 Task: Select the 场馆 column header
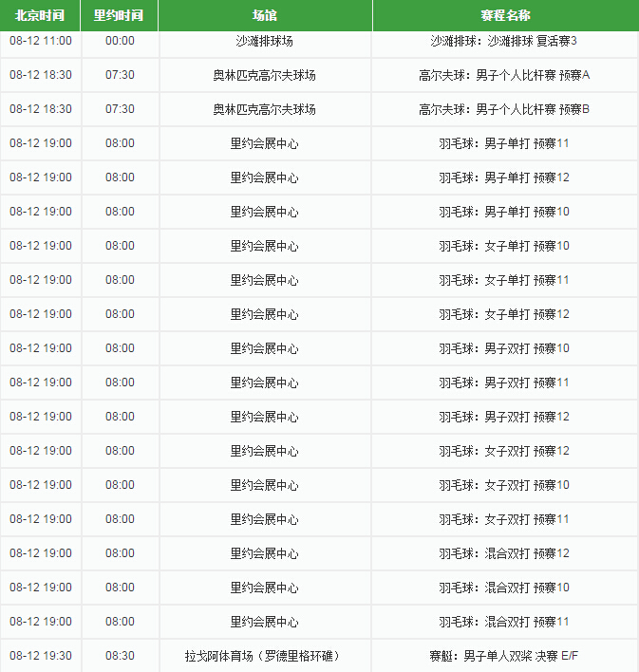265,15
